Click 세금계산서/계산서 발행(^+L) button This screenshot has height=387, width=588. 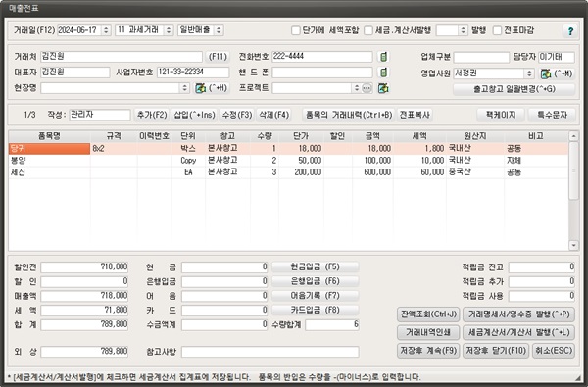(519, 332)
